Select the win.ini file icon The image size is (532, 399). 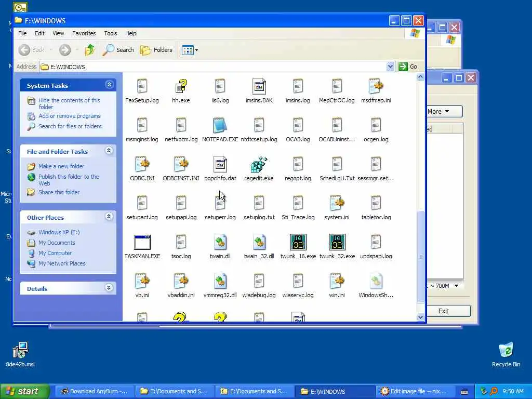tap(337, 281)
